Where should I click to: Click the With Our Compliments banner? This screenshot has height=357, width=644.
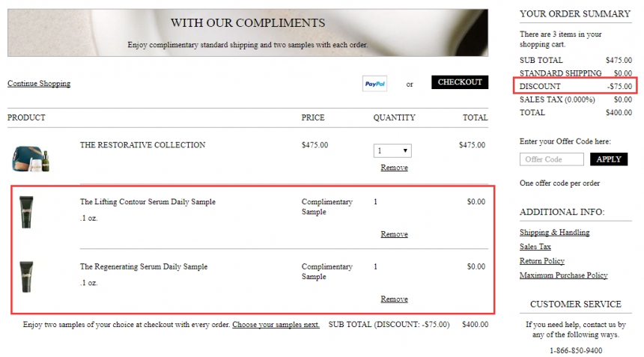click(x=248, y=33)
